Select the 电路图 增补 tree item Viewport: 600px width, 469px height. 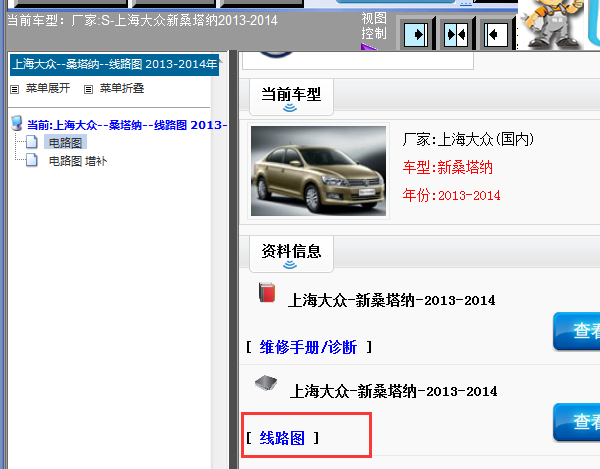pyautogui.click(x=78, y=161)
